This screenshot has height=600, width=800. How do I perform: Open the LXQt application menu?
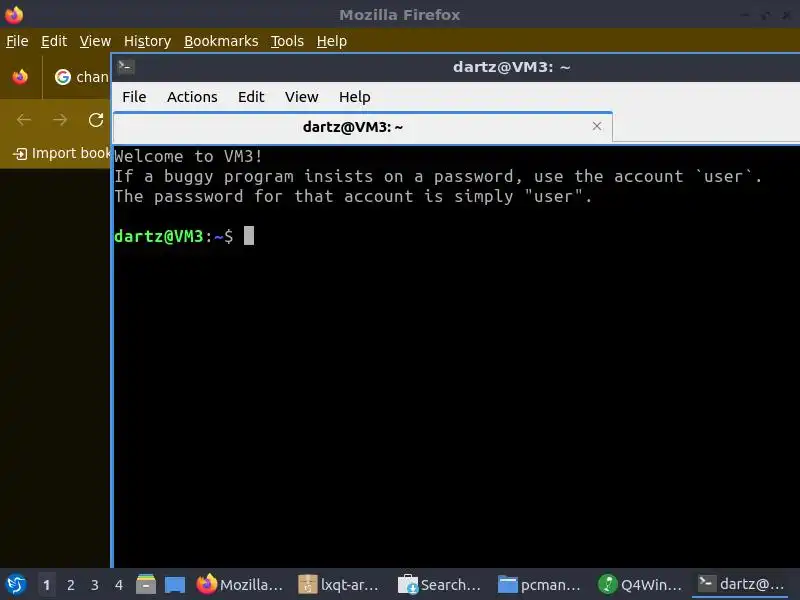(x=16, y=585)
